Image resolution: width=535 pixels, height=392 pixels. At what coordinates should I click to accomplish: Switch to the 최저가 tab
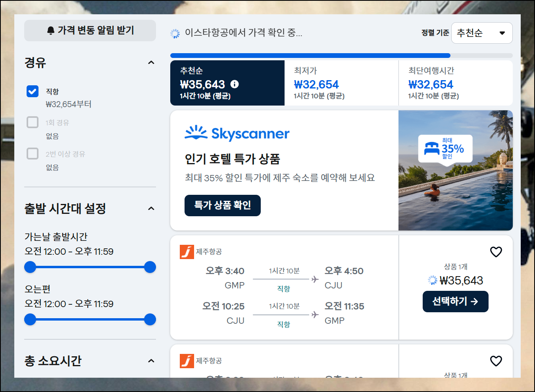coord(341,83)
